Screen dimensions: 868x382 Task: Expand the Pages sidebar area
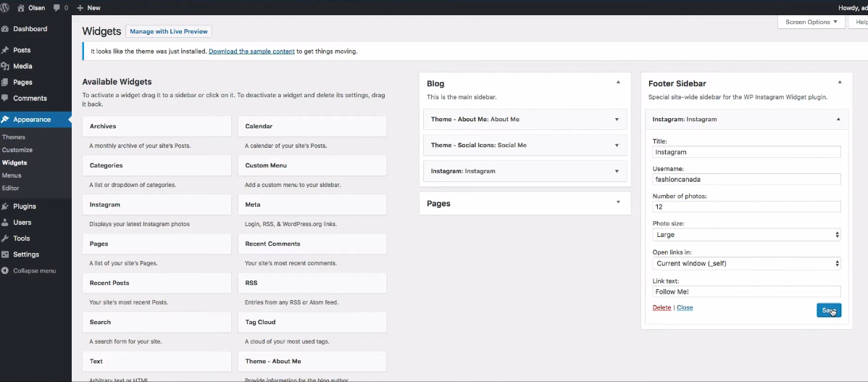617,203
